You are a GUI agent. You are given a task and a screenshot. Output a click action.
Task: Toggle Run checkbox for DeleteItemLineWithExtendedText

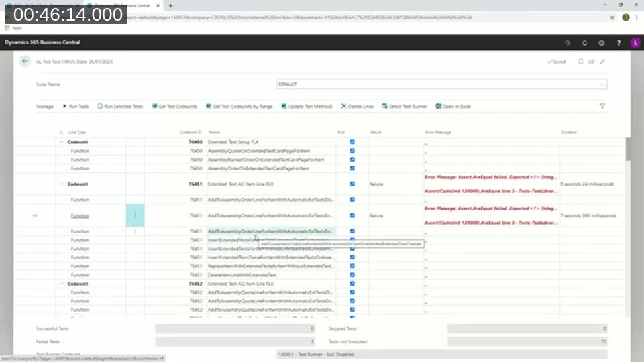tap(352, 275)
